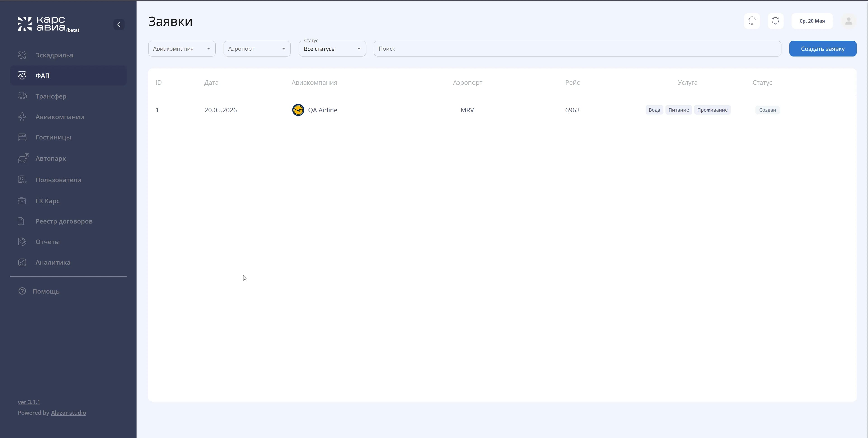The image size is (868, 438).
Task: Click the Эскадрилья airplane icon
Action: pos(22,55)
